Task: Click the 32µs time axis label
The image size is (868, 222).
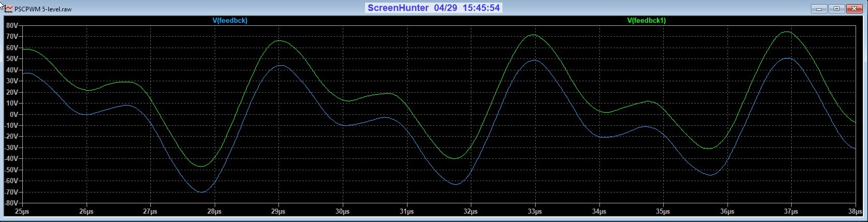Action: (x=471, y=212)
